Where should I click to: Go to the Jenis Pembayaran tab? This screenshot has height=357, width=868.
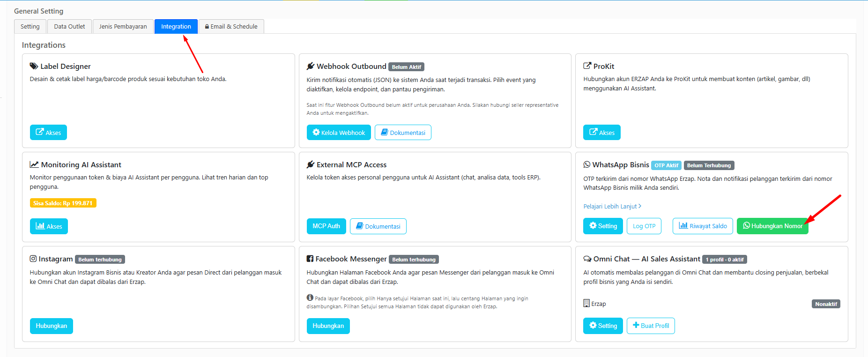pos(123,27)
